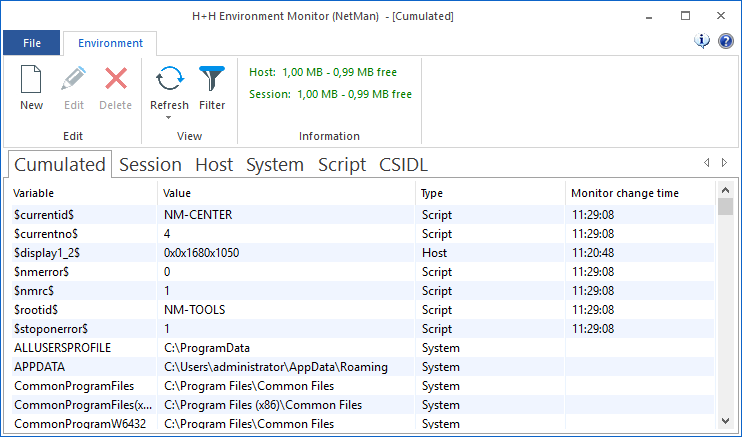Click the Refresh arrows icon
The image size is (742, 437).
pyautogui.click(x=169, y=79)
